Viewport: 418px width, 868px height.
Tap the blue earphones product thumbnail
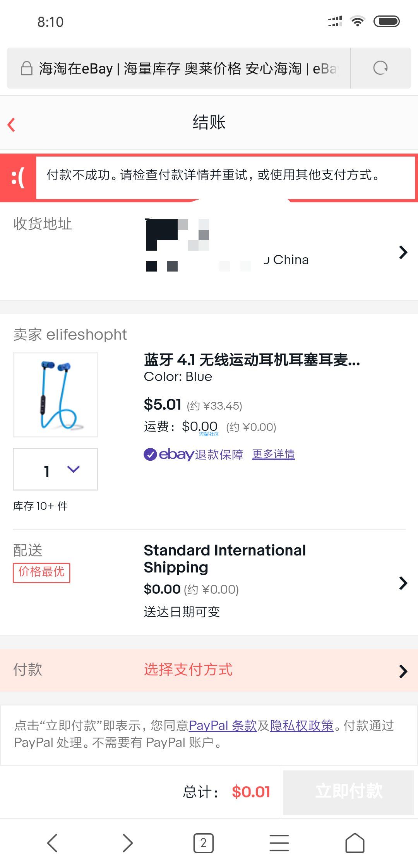pos(55,395)
